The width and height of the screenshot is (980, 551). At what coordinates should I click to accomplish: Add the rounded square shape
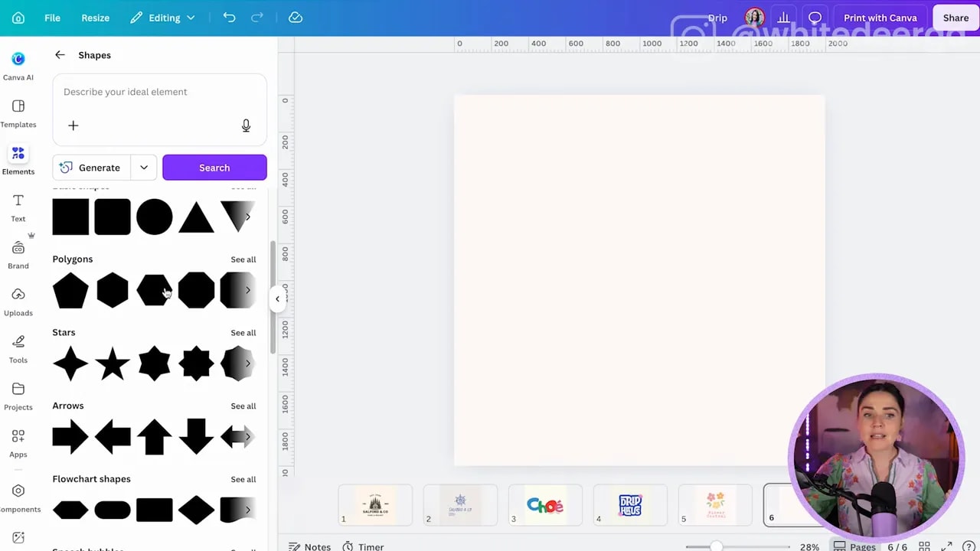(113, 217)
